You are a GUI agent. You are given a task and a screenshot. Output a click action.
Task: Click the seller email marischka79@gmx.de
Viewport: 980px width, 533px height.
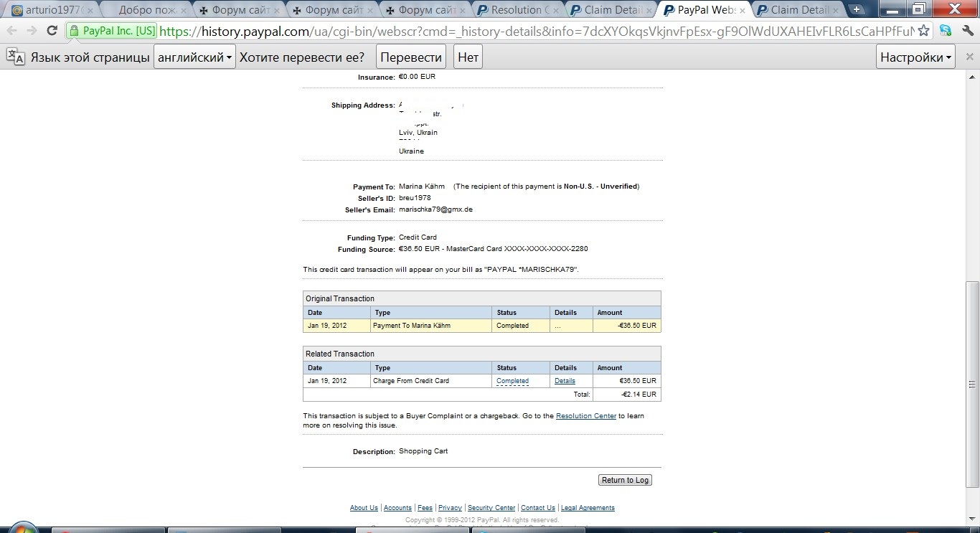tap(435, 209)
